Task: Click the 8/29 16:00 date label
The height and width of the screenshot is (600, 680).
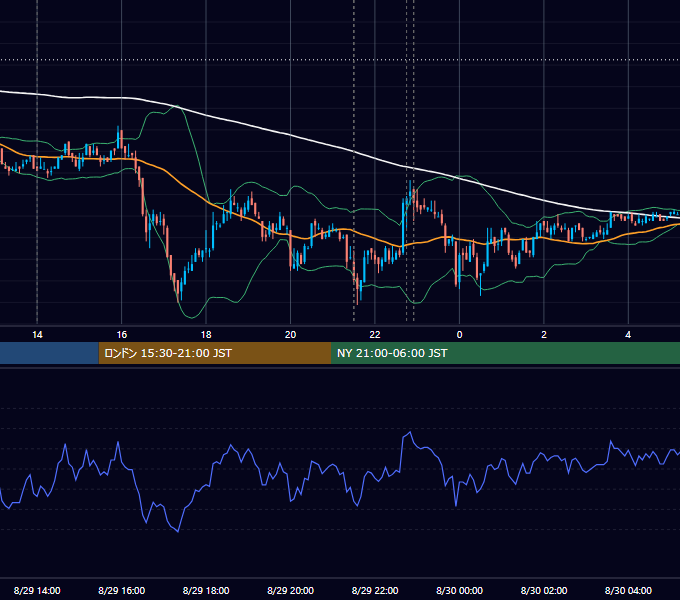Action: (121, 590)
